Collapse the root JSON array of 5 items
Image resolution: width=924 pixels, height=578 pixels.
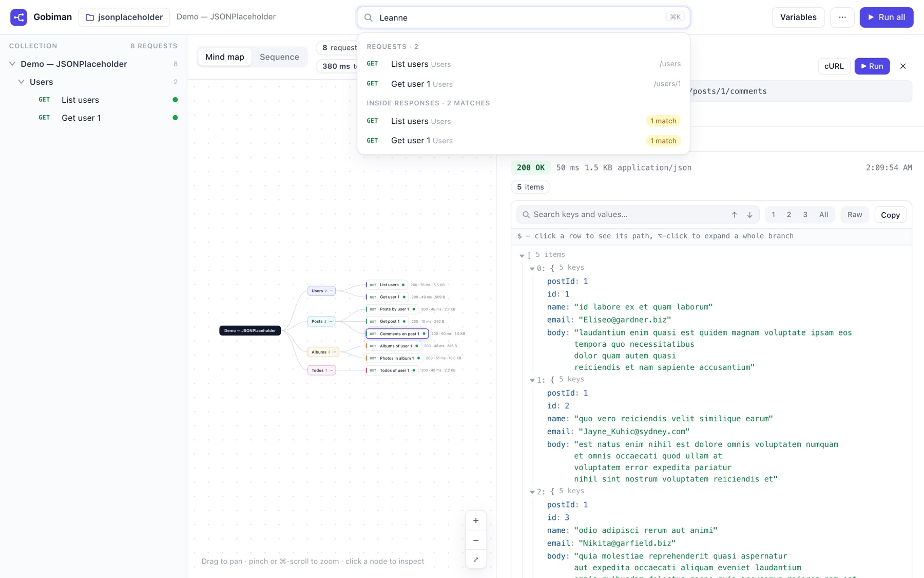pos(522,255)
